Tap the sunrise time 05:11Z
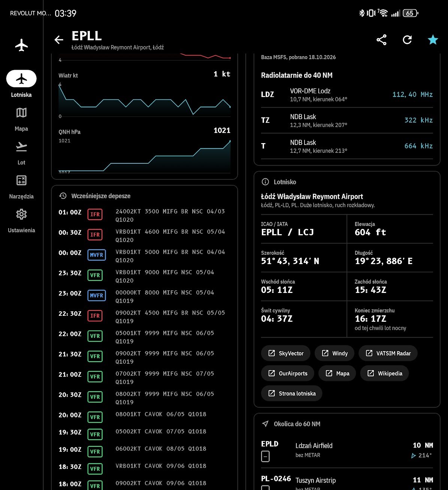This screenshot has height=490, width=448. pyautogui.click(x=277, y=290)
